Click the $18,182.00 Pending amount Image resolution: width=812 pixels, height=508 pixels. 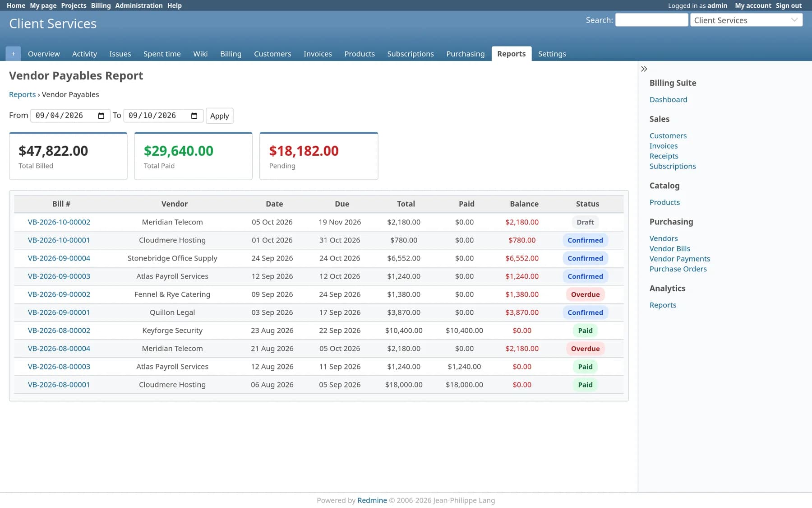(304, 151)
